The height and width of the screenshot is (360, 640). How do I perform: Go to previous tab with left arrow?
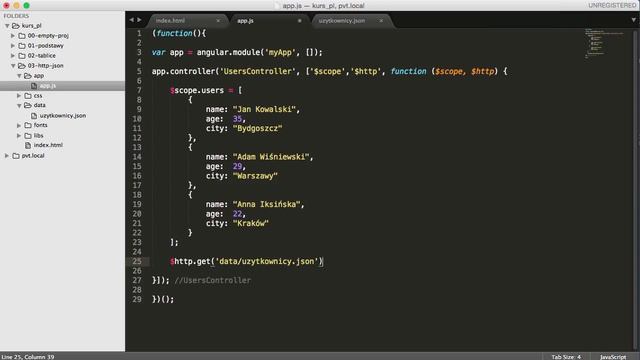tap(131, 20)
